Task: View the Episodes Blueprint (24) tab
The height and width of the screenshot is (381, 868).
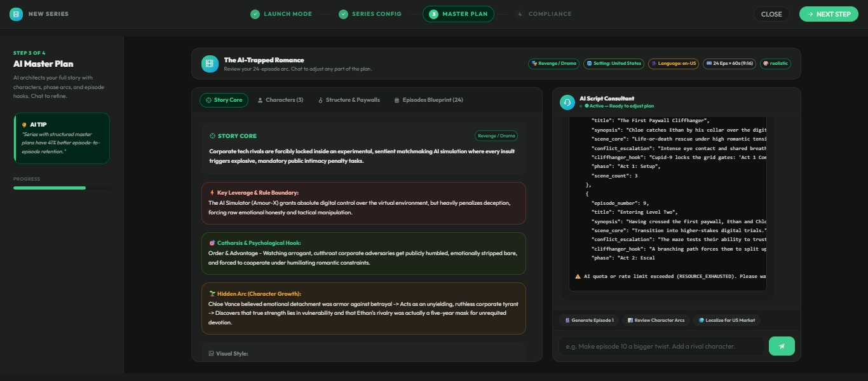Action: (428, 100)
